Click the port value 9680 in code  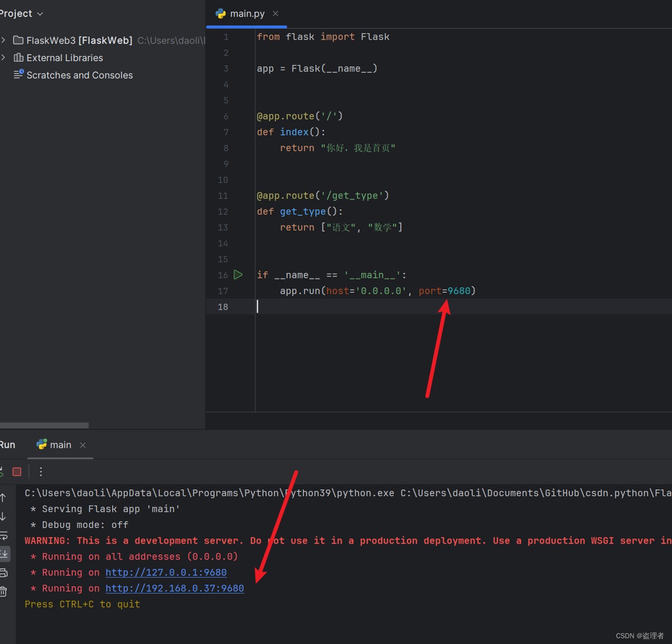click(459, 291)
